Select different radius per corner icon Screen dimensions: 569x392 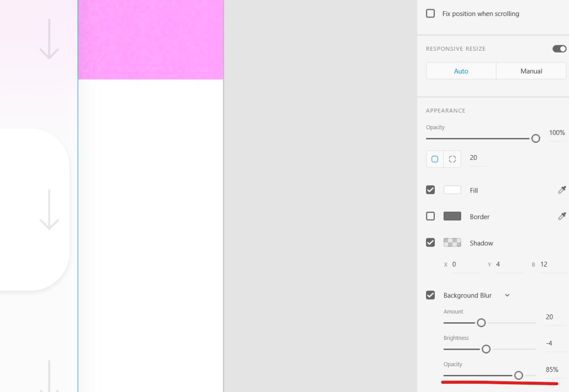click(x=452, y=159)
